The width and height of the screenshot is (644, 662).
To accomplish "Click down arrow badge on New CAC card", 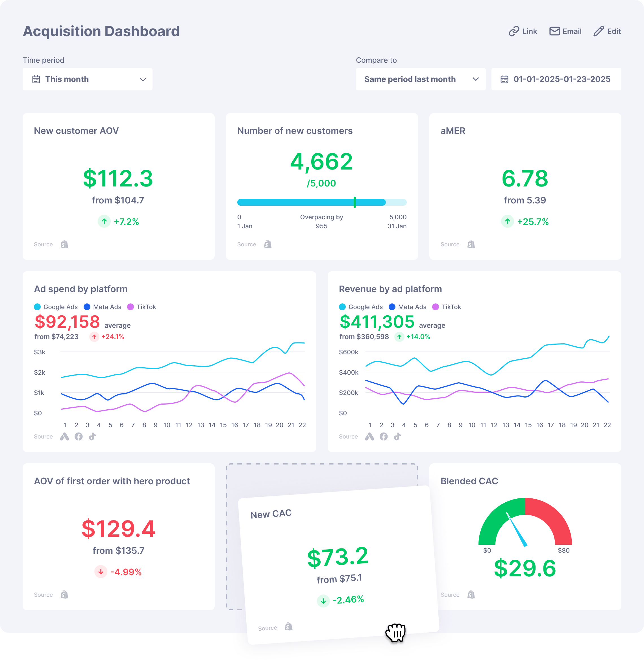I will tap(323, 601).
